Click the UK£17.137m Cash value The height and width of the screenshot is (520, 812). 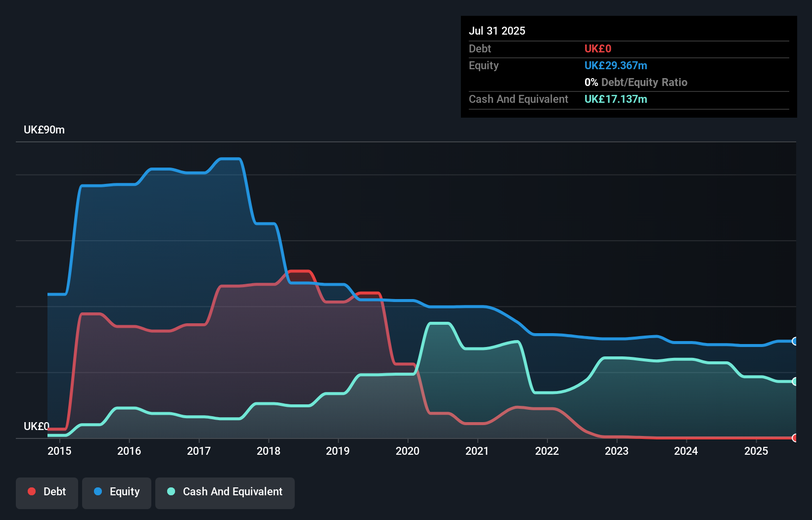pyautogui.click(x=616, y=99)
